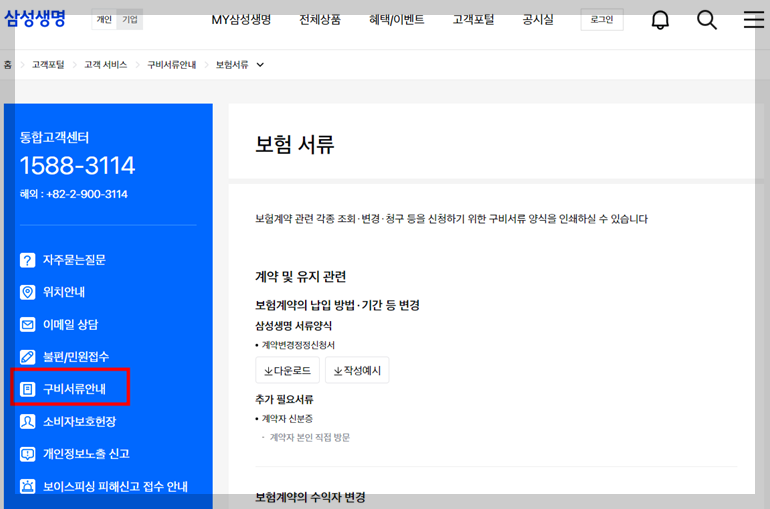Viewport: 770px width, 509px height.
Task: Click the 다운로드 button
Action: point(288,370)
